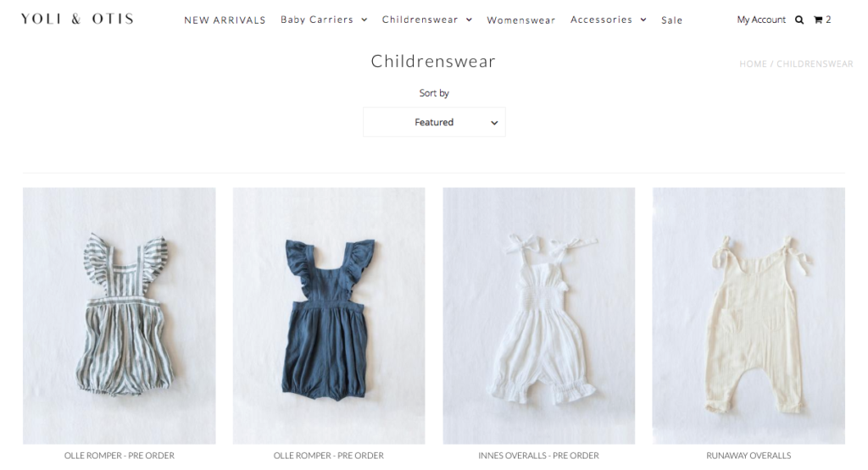Open striped Olle Romper product image
This screenshot has width=868, height=470.
tap(119, 316)
